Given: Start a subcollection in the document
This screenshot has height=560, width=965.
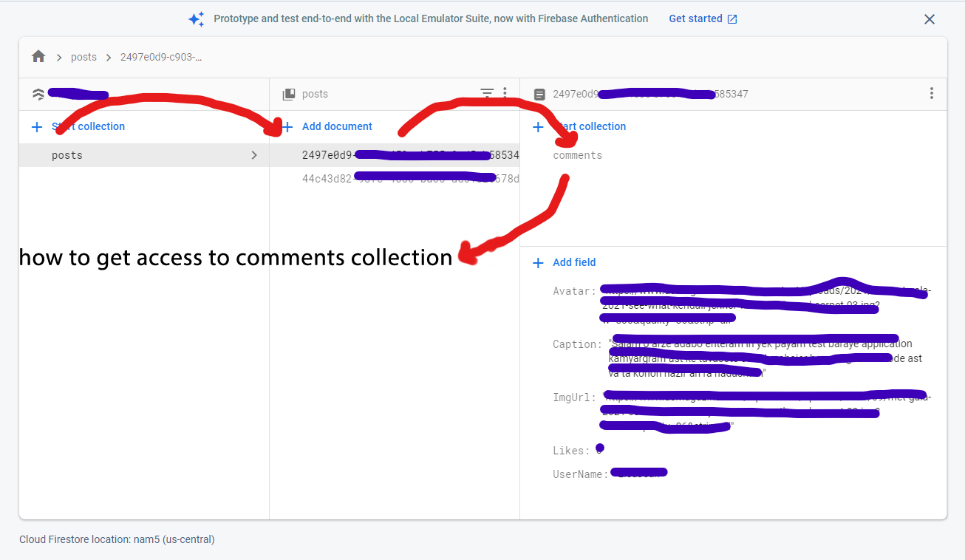Looking at the screenshot, I should pos(579,126).
